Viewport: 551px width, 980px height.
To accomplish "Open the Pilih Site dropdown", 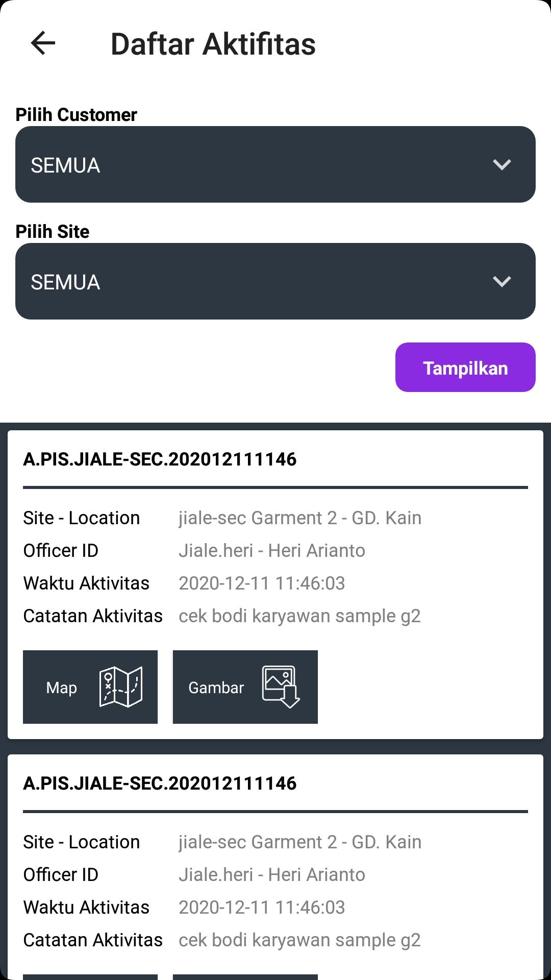I will tap(275, 281).
